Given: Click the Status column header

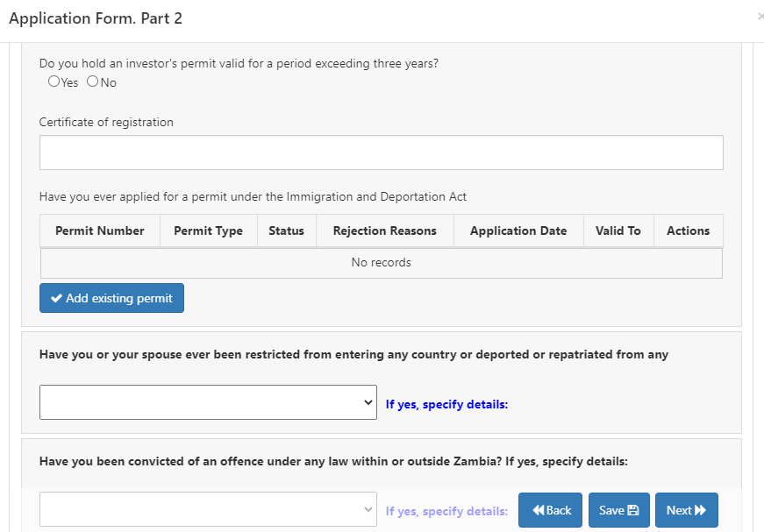Looking at the screenshot, I should pos(287,231).
